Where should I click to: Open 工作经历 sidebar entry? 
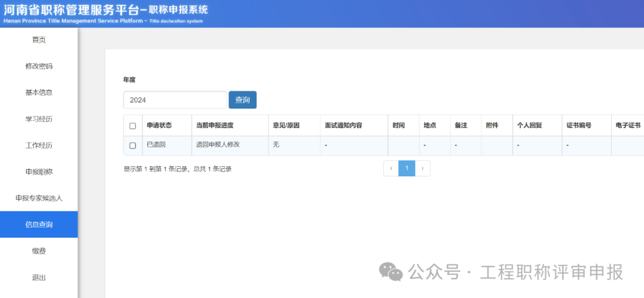[x=39, y=145]
